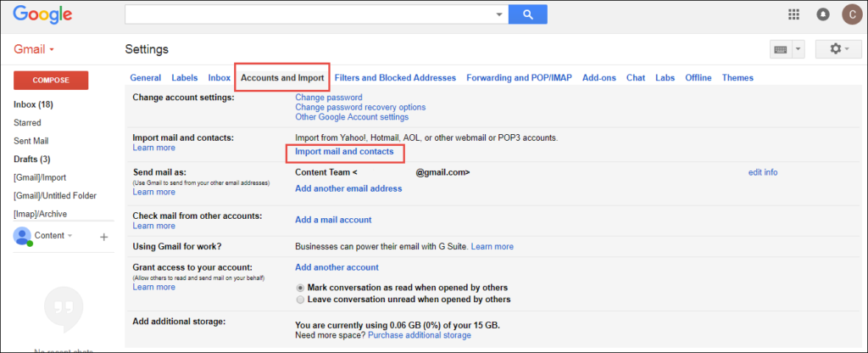
Task: Switch to the Labs tab
Action: coord(665,78)
